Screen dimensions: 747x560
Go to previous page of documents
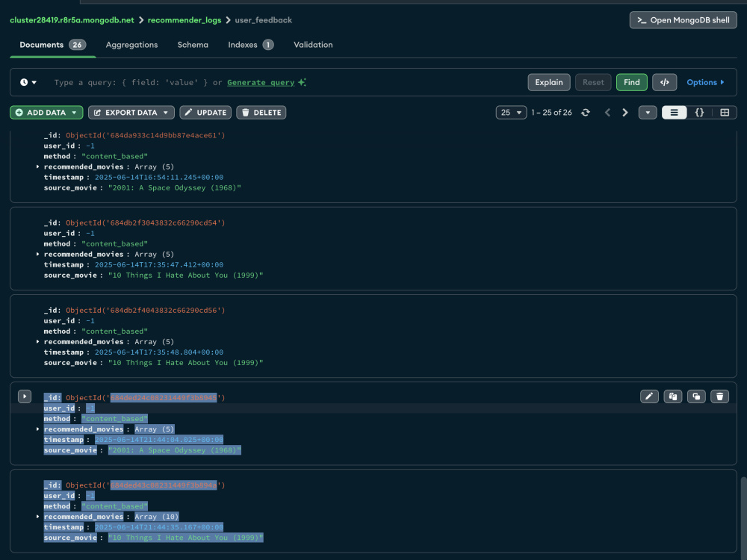click(607, 113)
